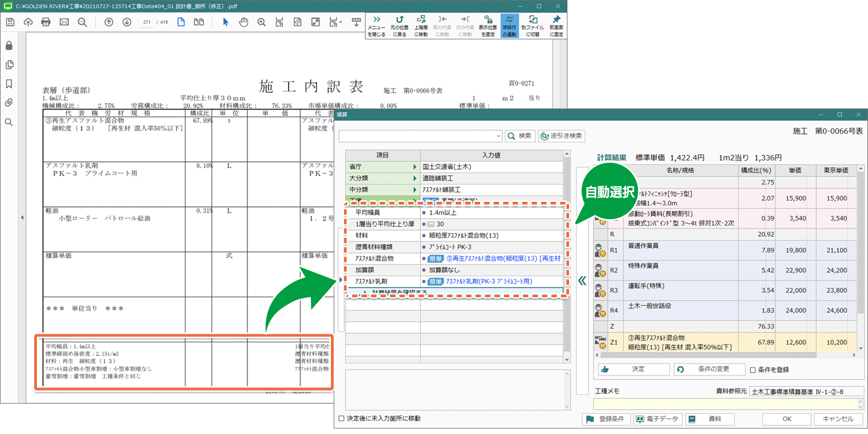This screenshot has width=868, height=434.
Task: Enable 条件を登録 checkbox
Action: (x=753, y=370)
